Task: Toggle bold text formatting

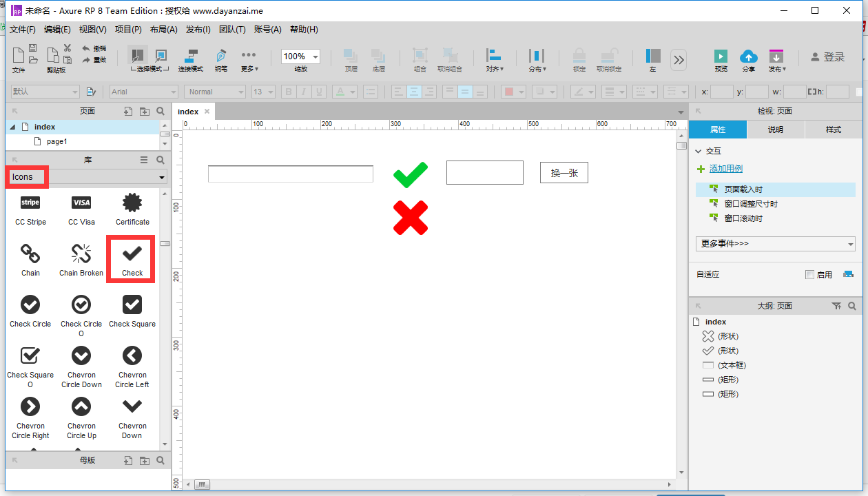Action: tap(289, 92)
